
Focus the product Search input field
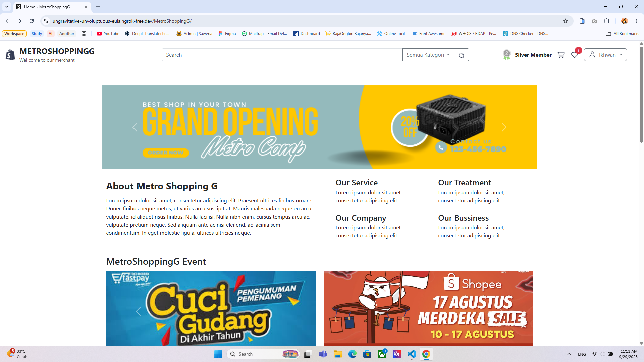pos(282,55)
